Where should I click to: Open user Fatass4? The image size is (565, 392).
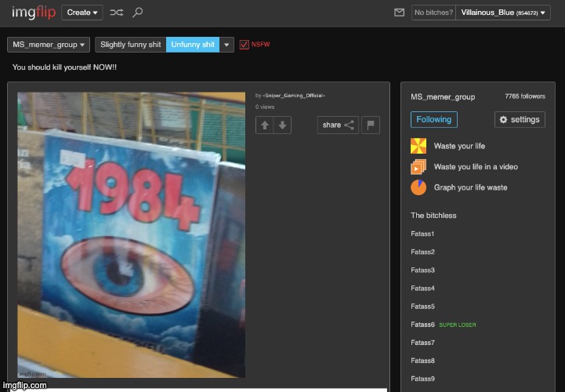pos(422,289)
